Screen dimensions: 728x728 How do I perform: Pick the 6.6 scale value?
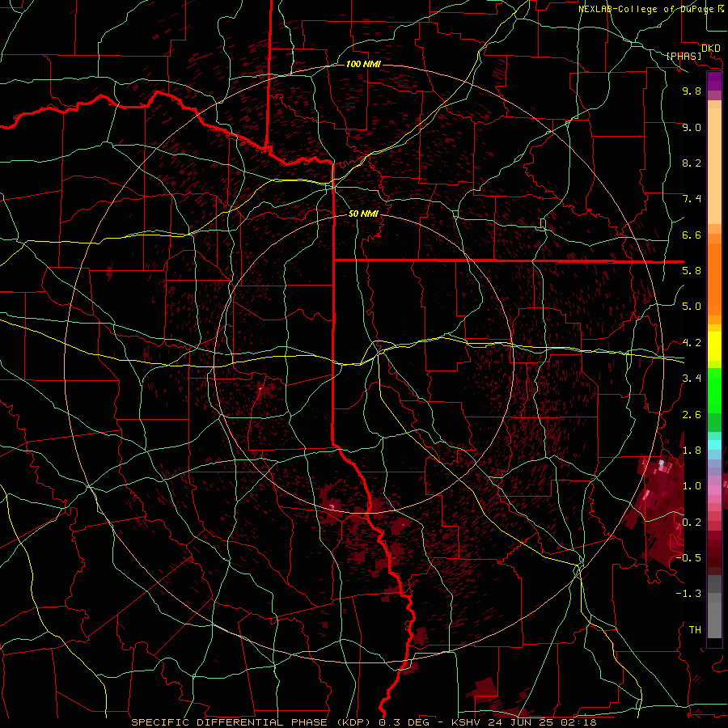(692, 235)
